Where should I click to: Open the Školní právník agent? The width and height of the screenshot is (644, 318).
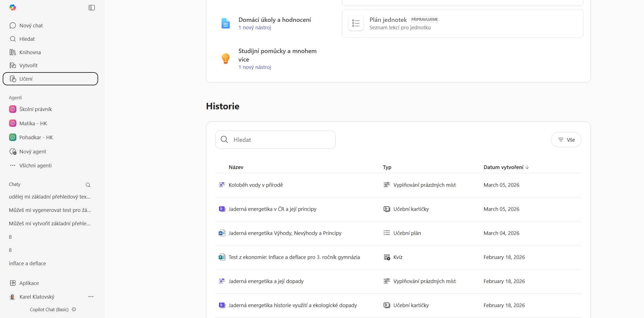point(36,109)
